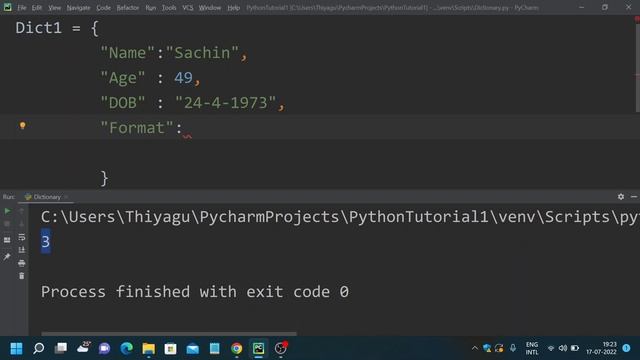Image resolution: width=640 pixels, height=360 pixels.
Task: Open volume control in system tray
Action: coord(563,348)
